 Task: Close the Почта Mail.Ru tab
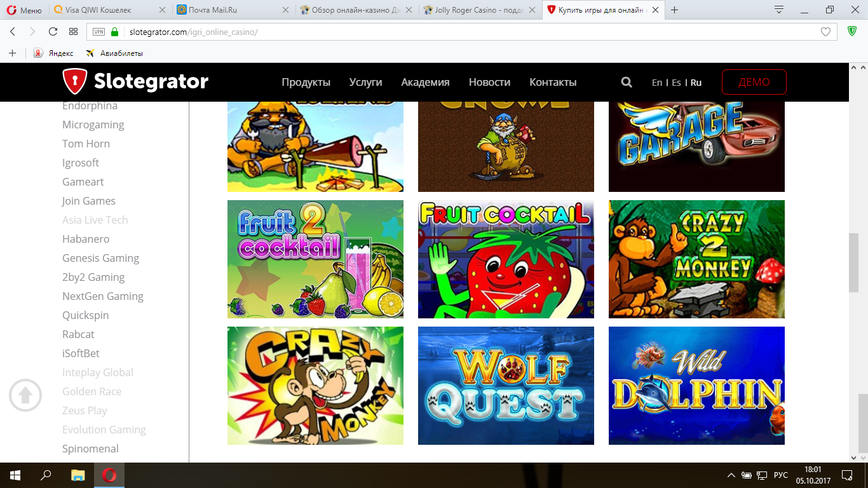point(285,10)
